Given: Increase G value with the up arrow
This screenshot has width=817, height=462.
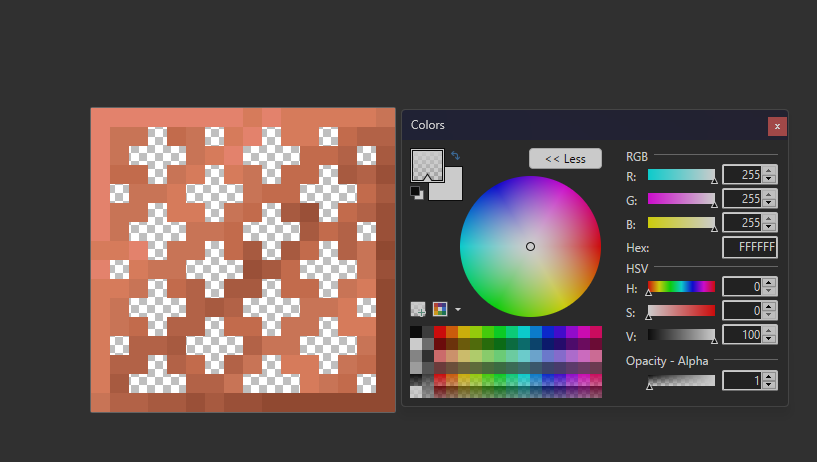Looking at the screenshot, I should tap(769, 194).
